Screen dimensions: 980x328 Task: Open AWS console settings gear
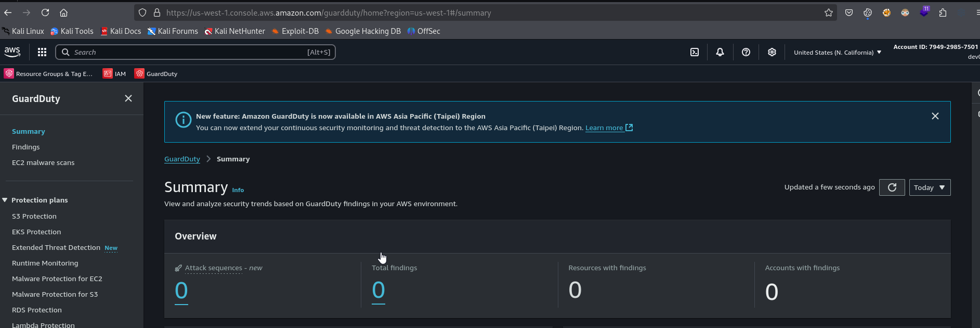[x=772, y=52]
